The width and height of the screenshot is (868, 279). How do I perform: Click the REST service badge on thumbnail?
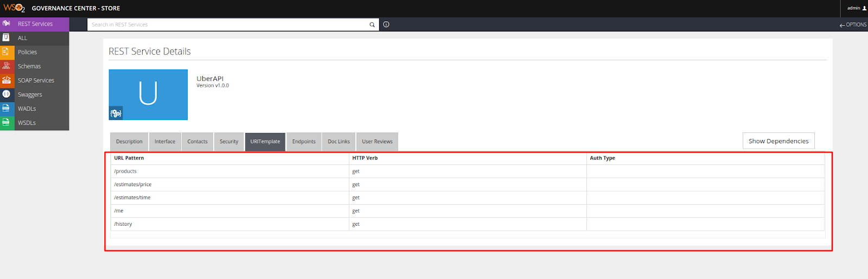click(x=116, y=113)
